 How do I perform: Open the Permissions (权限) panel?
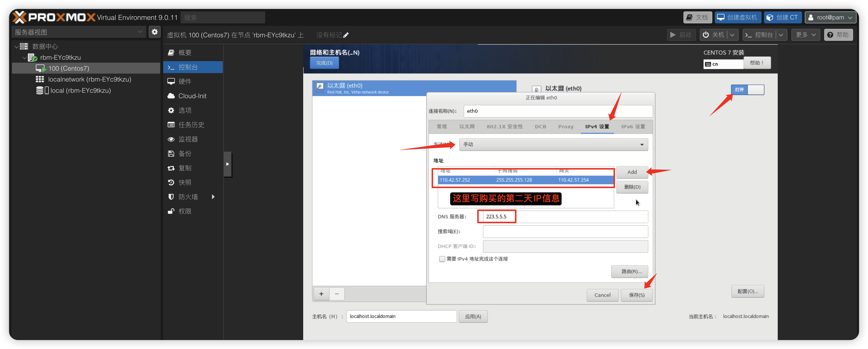tap(185, 211)
